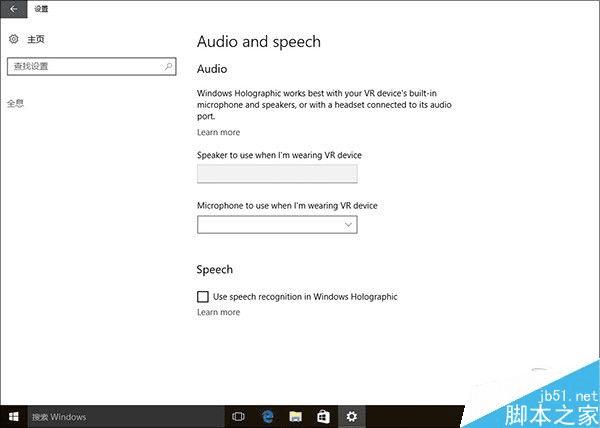600x428 pixels.
Task: Launch Microsoft Edge from taskbar
Action: click(267, 417)
